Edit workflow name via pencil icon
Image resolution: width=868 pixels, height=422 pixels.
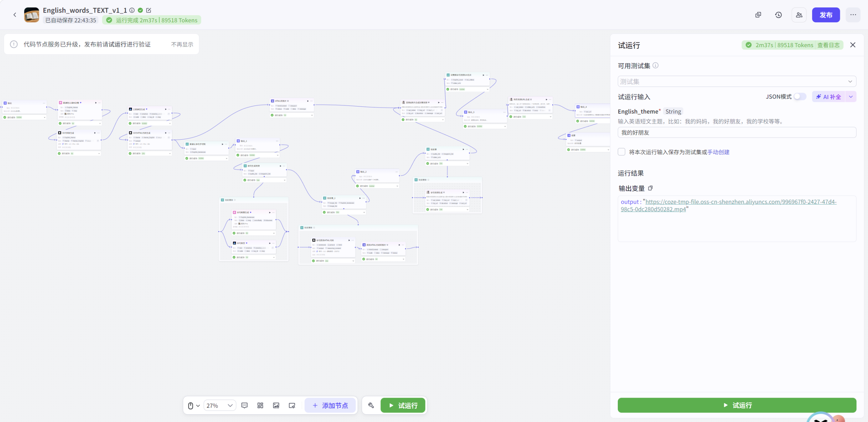(149, 10)
